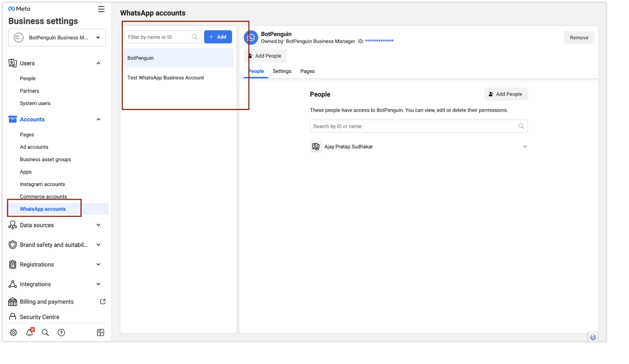
Task: Click the people search magnifier icon
Action: pyautogui.click(x=521, y=126)
